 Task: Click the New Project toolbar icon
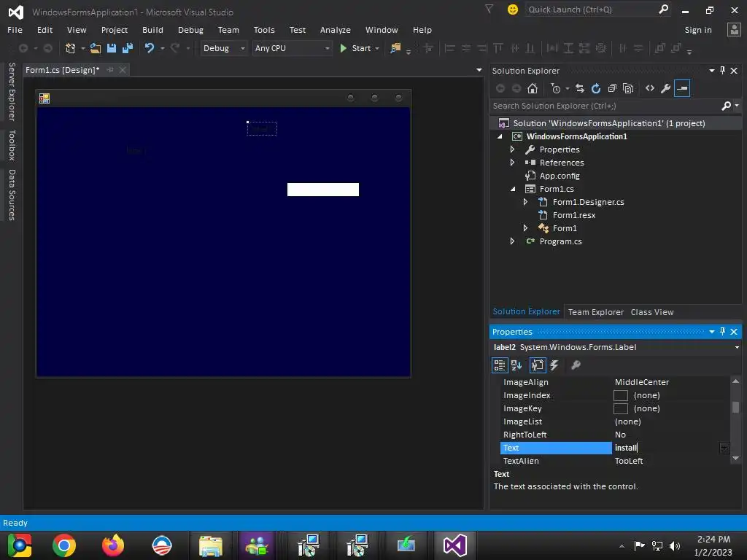tap(71, 48)
